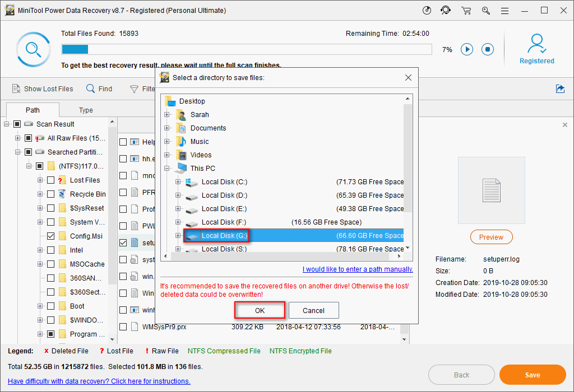Toggle the All Raw Files checkbox

click(28, 138)
